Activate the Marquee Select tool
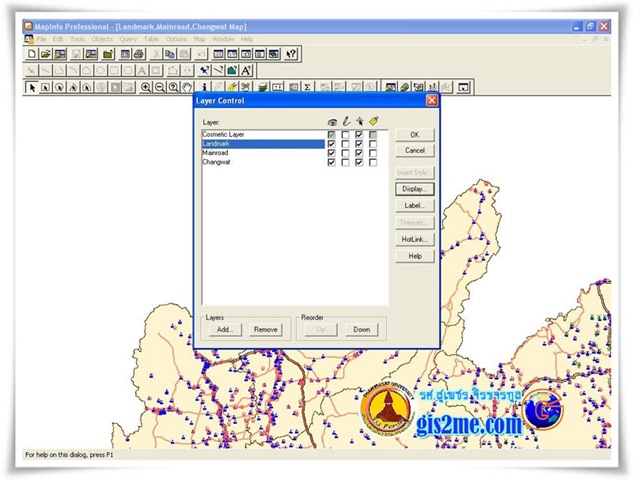Image resolution: width=633 pixels, height=480 pixels. [46, 87]
